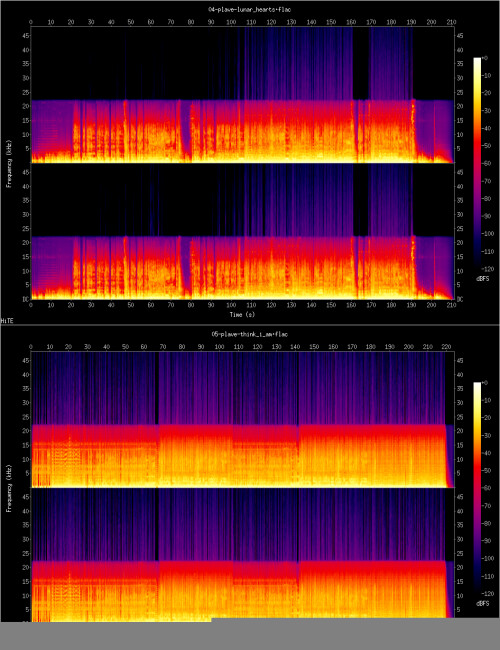Click the dBFS color scale bar of lunar_hearts
Screen dimensions: 500x650
477,164
